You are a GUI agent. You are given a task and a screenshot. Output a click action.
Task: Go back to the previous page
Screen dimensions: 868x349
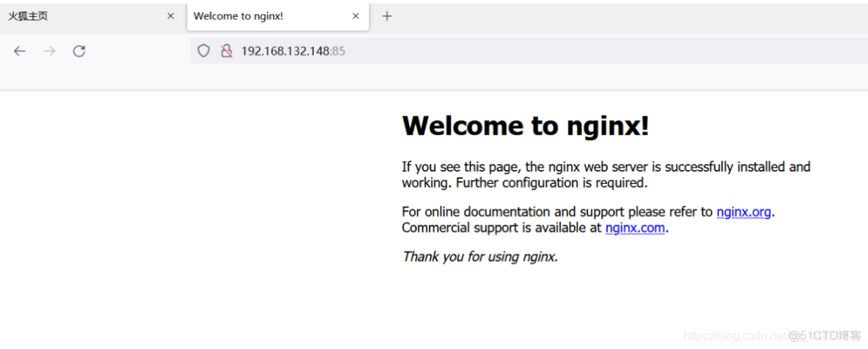(x=20, y=51)
